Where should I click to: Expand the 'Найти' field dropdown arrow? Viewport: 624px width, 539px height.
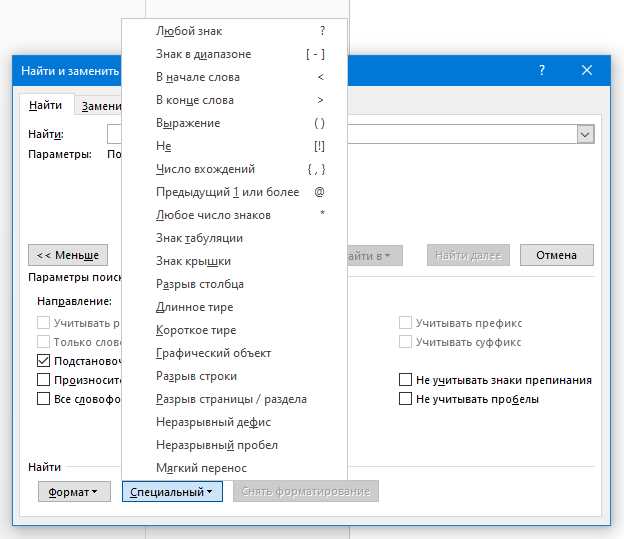coord(585,134)
